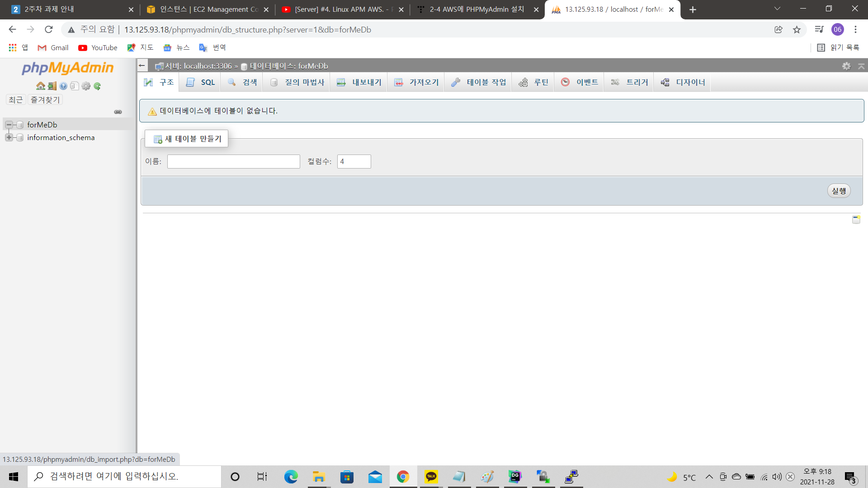Viewport: 868px width, 488px height.
Task: Switch to the SQL tab
Action: point(201,82)
